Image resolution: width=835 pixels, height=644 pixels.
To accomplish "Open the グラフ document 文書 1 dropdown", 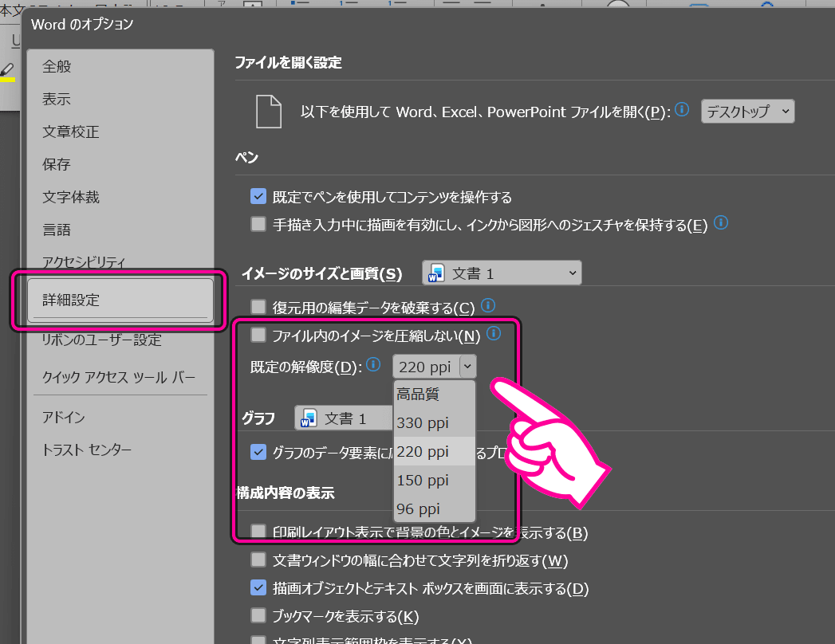I will (x=344, y=418).
